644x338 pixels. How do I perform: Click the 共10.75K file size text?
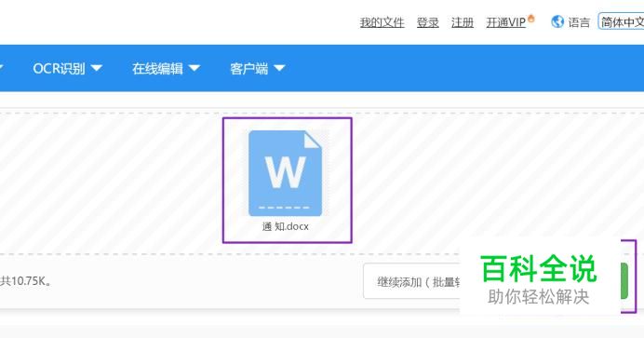click(x=25, y=281)
